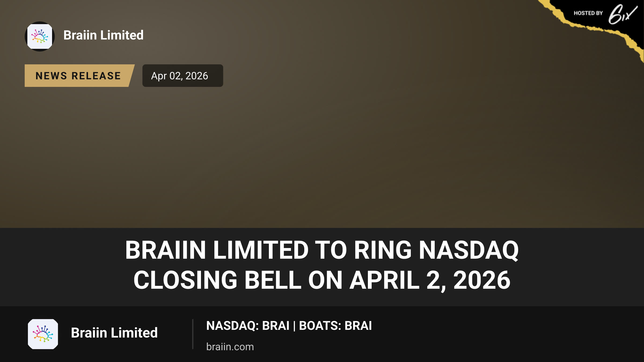Click the vertical divider in footer

tap(193, 334)
